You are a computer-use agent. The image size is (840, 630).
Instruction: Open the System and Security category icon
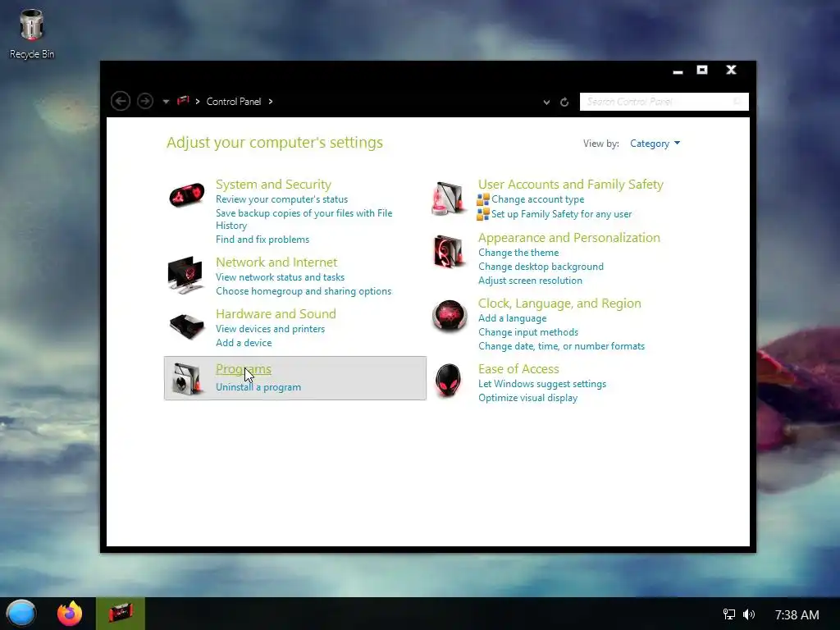[x=186, y=195]
